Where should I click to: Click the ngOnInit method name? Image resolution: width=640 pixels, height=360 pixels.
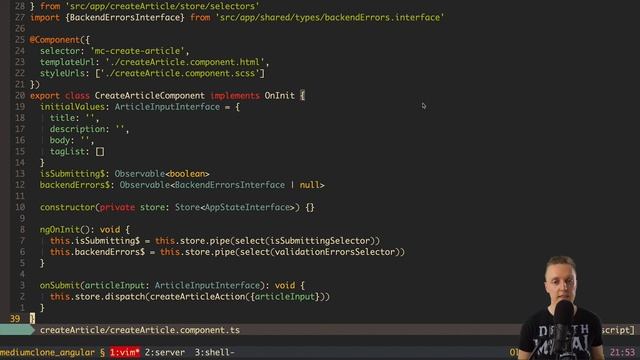coord(60,229)
